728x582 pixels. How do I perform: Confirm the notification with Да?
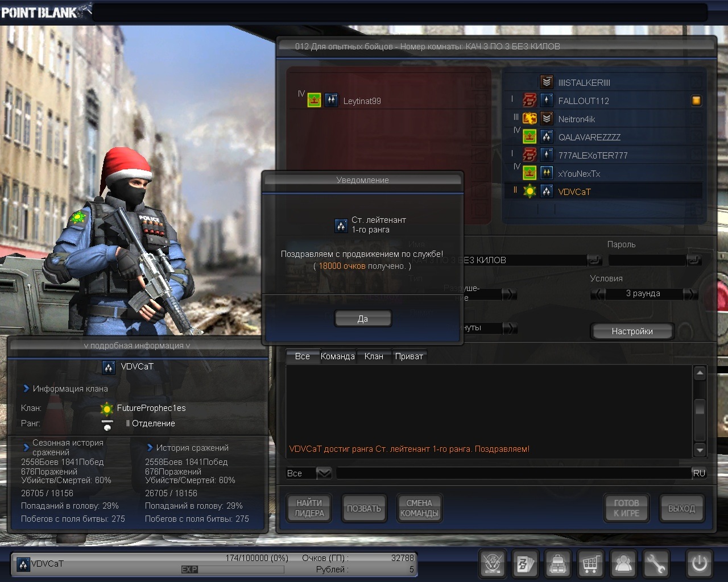pos(363,319)
